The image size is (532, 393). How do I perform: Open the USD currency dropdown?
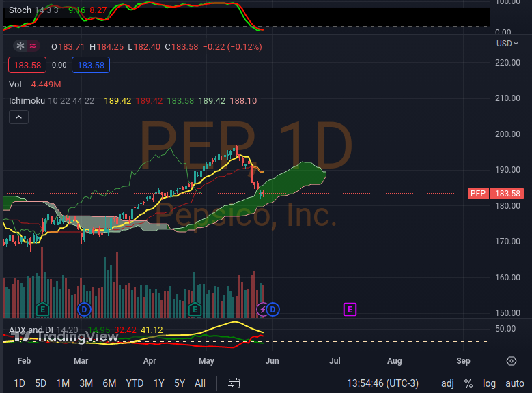[507, 44]
